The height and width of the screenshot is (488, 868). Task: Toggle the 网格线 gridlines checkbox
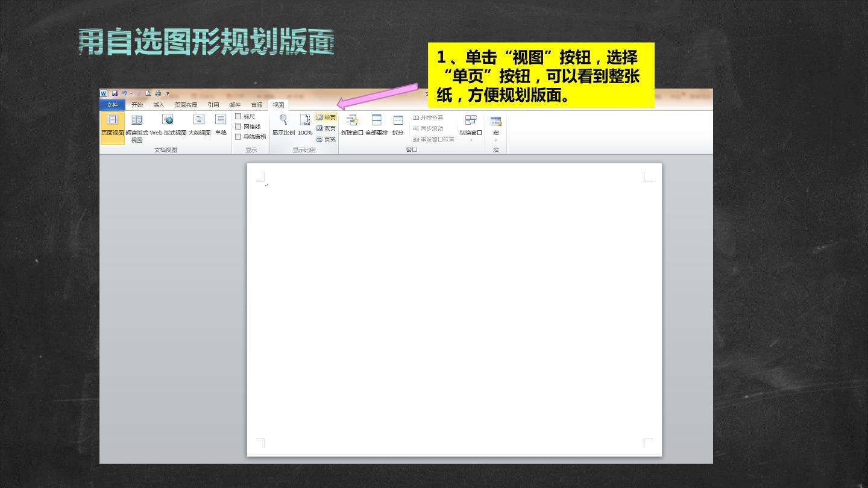[x=238, y=127]
